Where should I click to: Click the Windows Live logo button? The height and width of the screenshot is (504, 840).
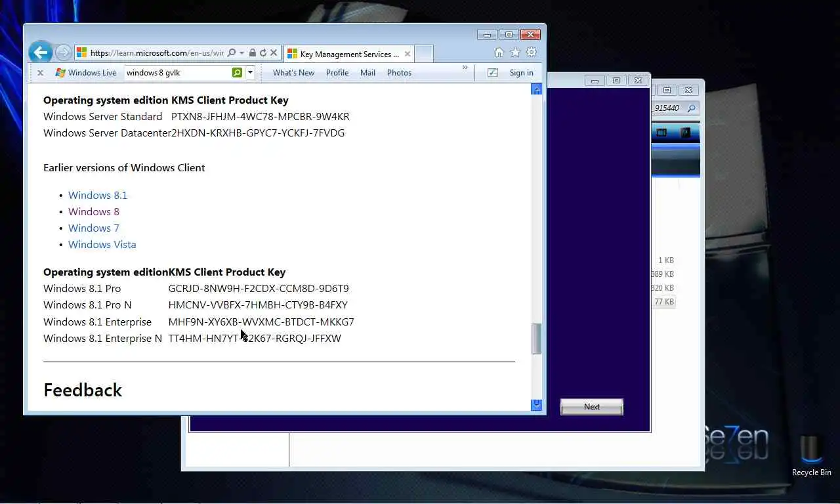point(86,73)
